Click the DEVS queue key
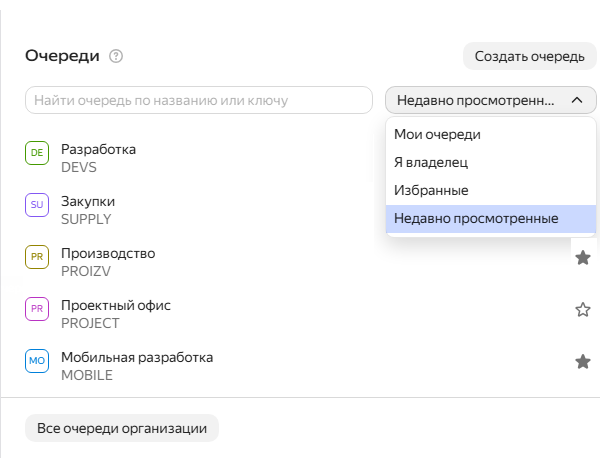 click(79, 167)
